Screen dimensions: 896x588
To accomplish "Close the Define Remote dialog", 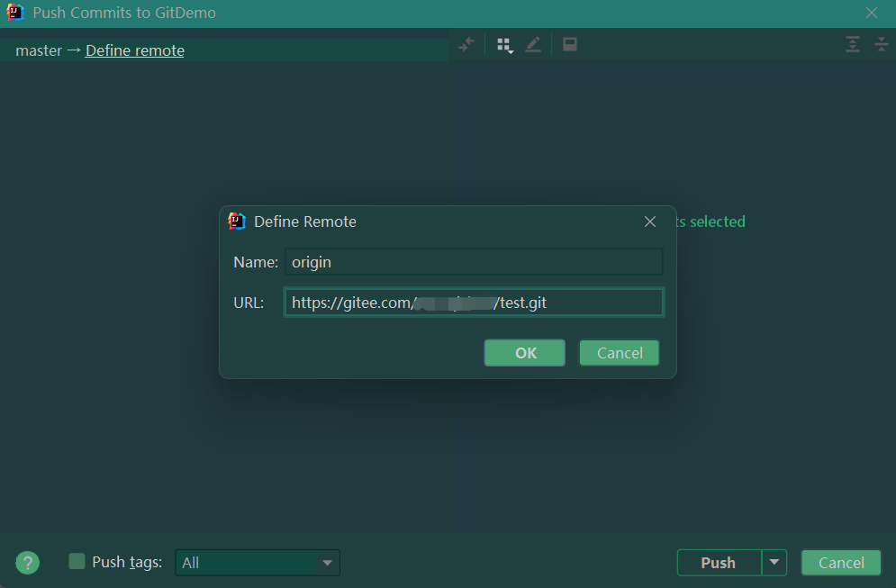I will (650, 222).
